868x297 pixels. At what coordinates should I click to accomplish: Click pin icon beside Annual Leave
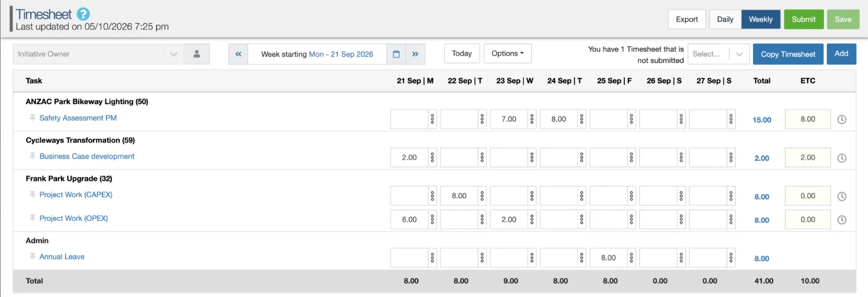[x=33, y=256]
